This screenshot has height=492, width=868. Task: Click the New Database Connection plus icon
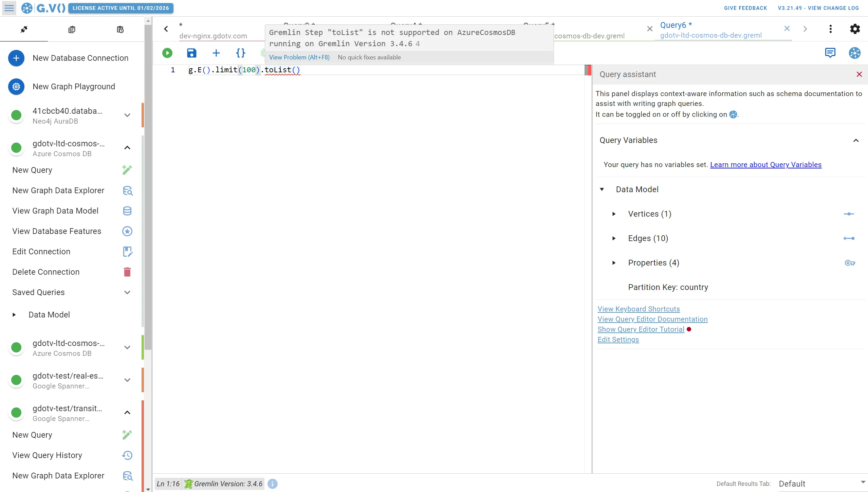click(x=16, y=58)
